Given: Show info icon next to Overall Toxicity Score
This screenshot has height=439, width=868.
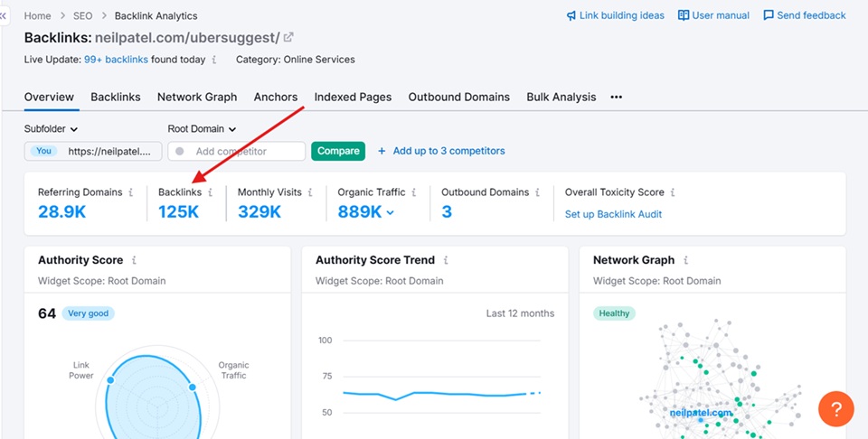Looking at the screenshot, I should [673, 192].
